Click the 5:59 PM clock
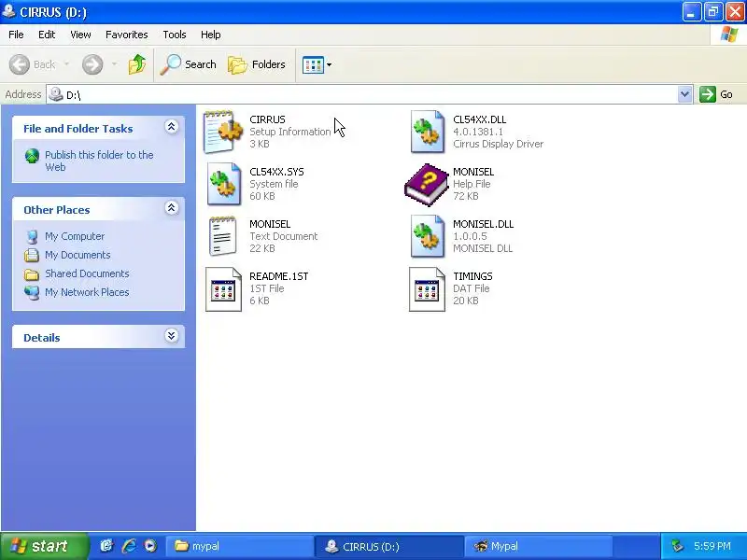747x560 pixels. (712, 546)
